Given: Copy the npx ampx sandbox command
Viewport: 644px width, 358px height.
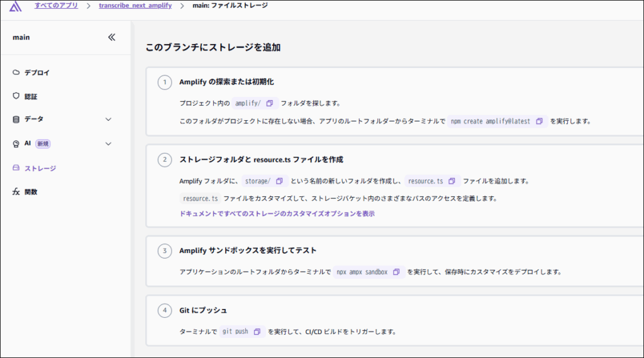Looking at the screenshot, I should tap(396, 272).
